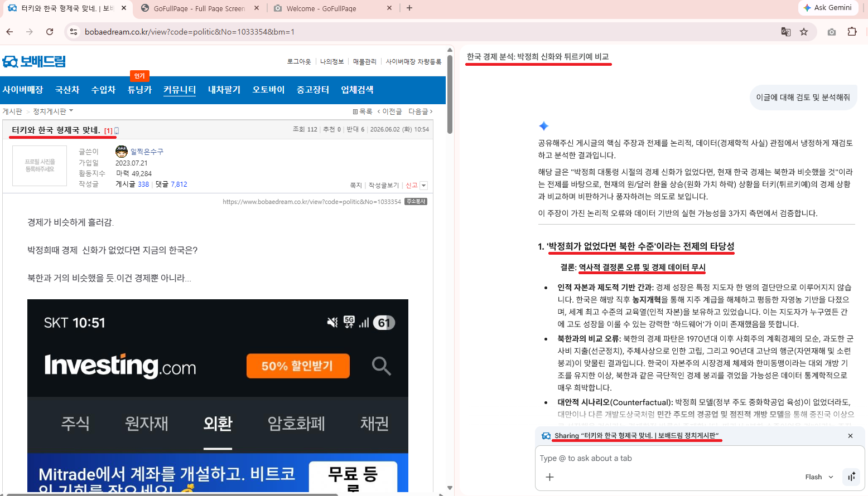868x496 pixels.
Task: Go to 다음글 next post
Action: click(x=421, y=111)
